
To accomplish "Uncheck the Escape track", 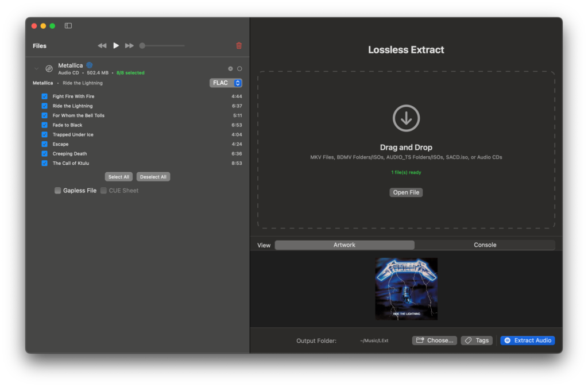I will 45,144.
